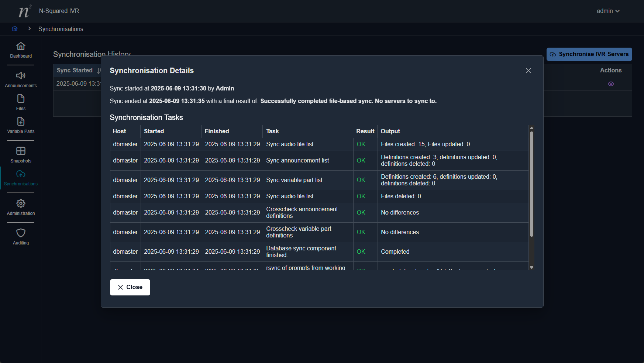This screenshot has height=363, width=644.
Task: Open the Auditing shield icon
Action: pyautogui.click(x=21, y=233)
